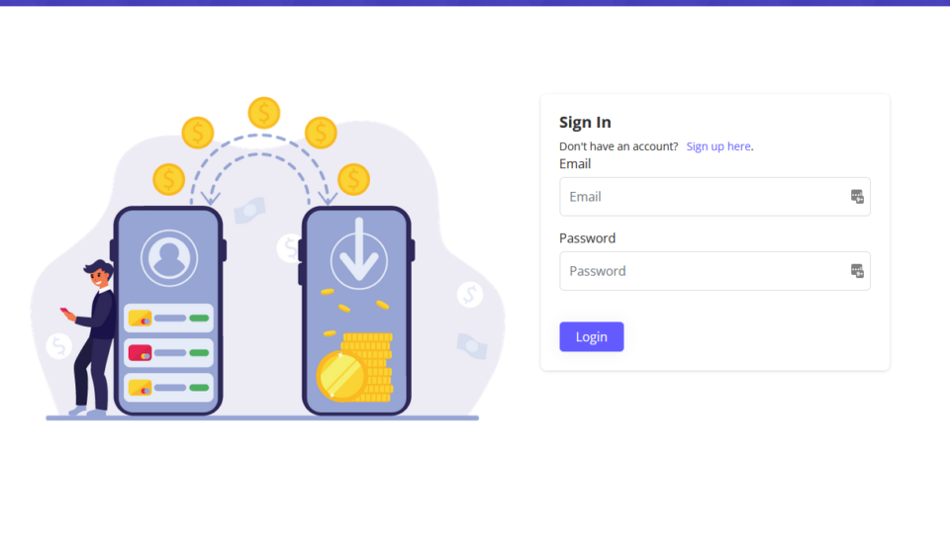
Task: Click the "Sign In" heading
Action: (585, 123)
